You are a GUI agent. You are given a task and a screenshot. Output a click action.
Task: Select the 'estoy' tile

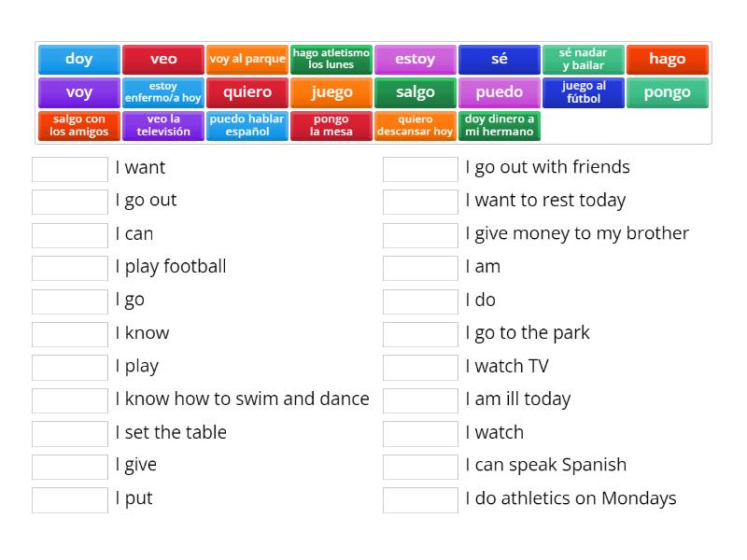(x=416, y=59)
